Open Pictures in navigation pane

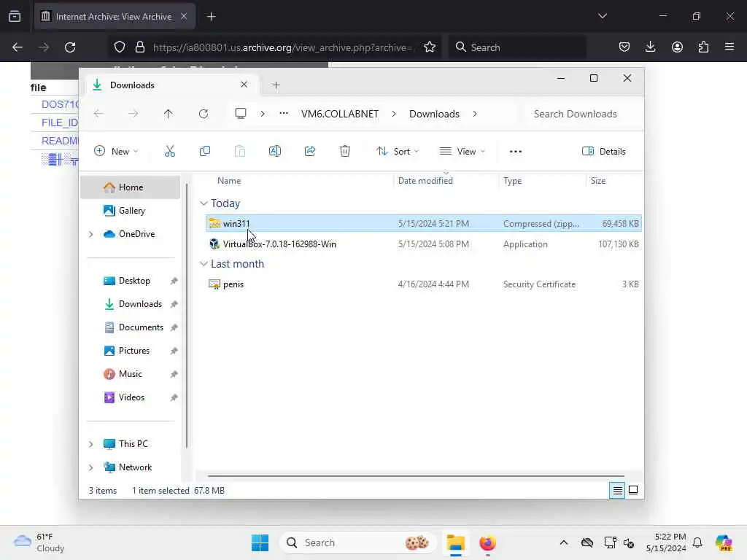coord(130,351)
